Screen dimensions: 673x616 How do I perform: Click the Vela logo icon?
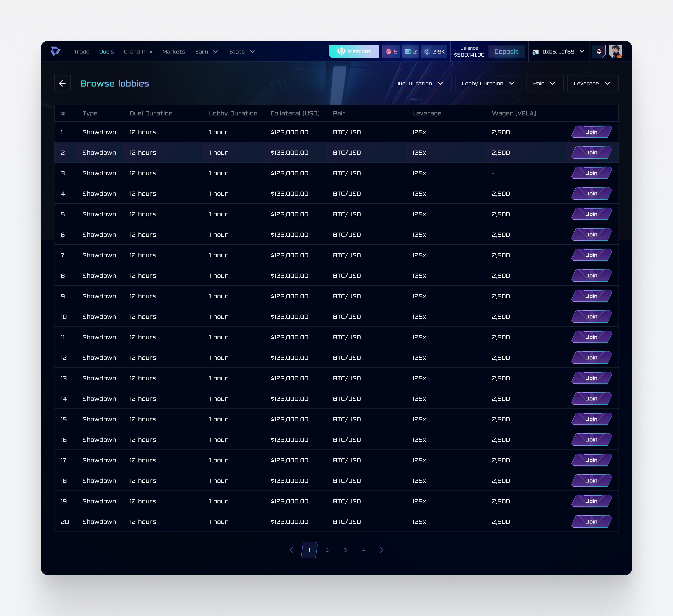click(55, 51)
